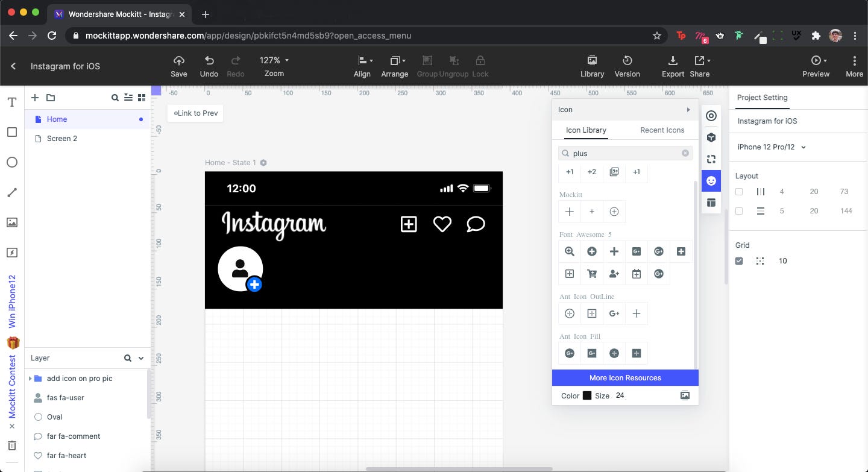Select the Home page
This screenshot has height=472, width=868.
point(87,119)
